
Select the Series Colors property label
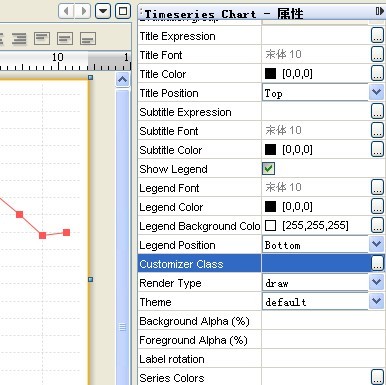[x=172, y=378]
